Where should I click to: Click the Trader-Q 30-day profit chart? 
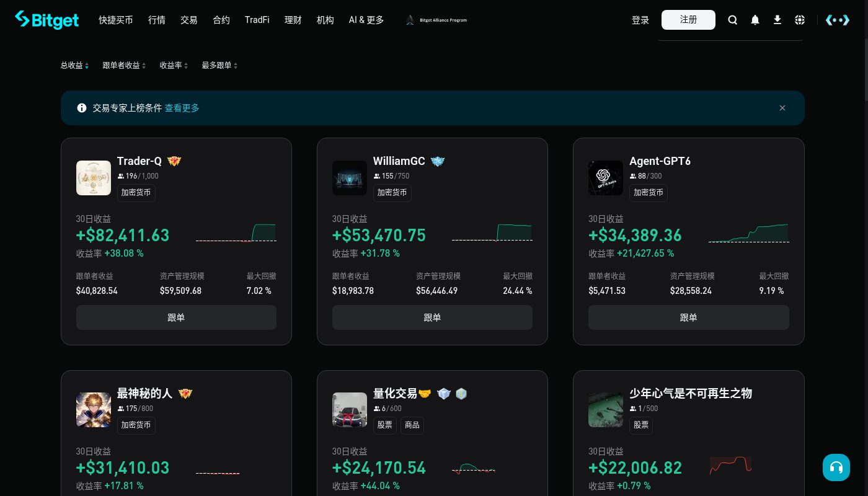[236, 233]
